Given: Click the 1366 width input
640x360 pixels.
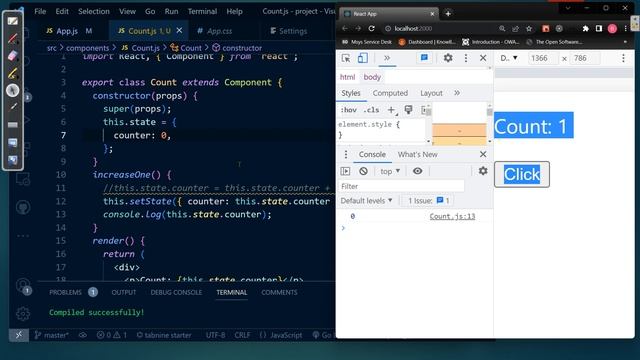Looking at the screenshot, I should click(x=542, y=58).
